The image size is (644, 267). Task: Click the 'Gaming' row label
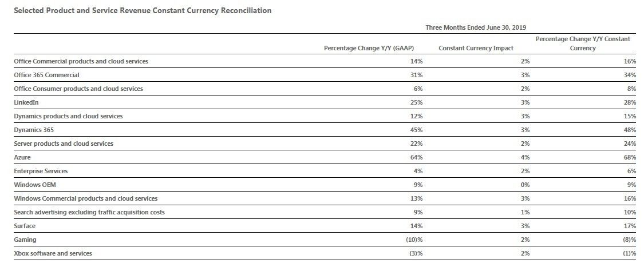tap(25, 240)
